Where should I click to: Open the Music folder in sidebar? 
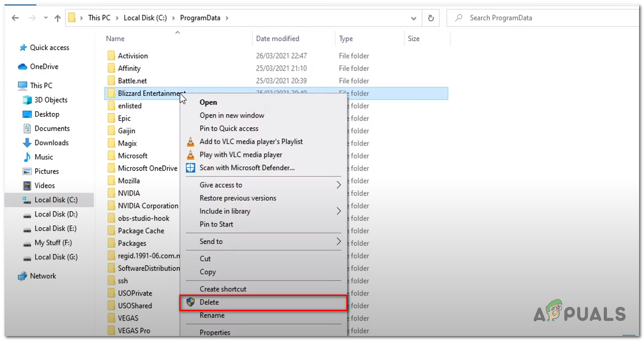[x=43, y=157]
